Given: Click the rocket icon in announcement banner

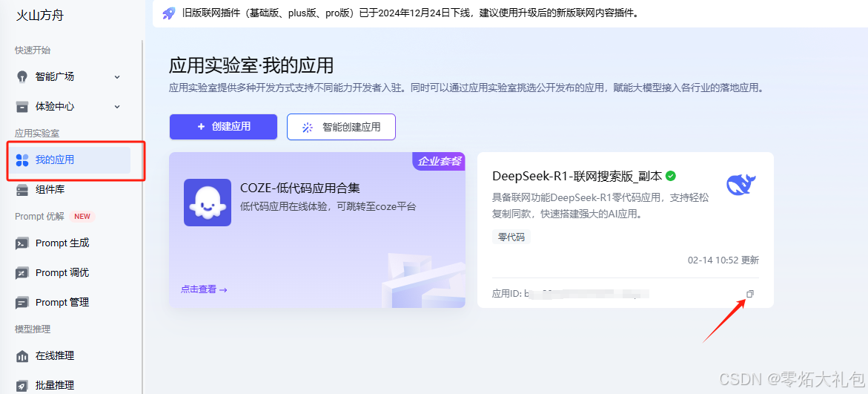Looking at the screenshot, I should [169, 13].
